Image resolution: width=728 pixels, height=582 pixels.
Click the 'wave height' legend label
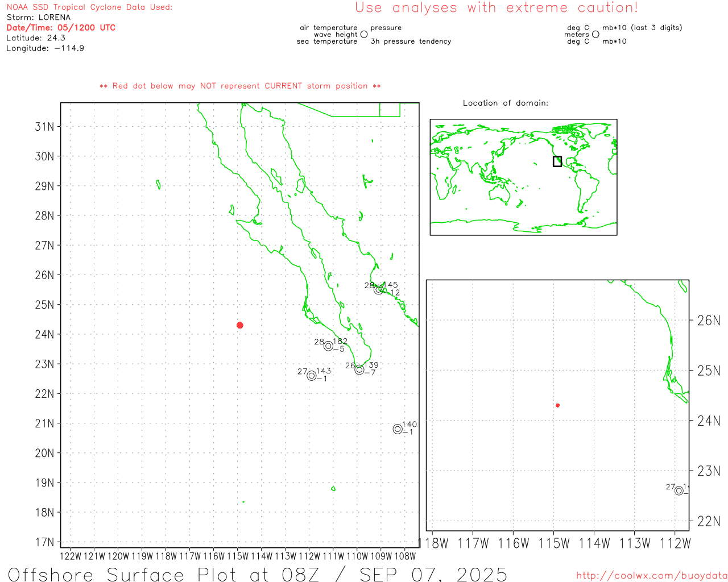[x=336, y=35]
